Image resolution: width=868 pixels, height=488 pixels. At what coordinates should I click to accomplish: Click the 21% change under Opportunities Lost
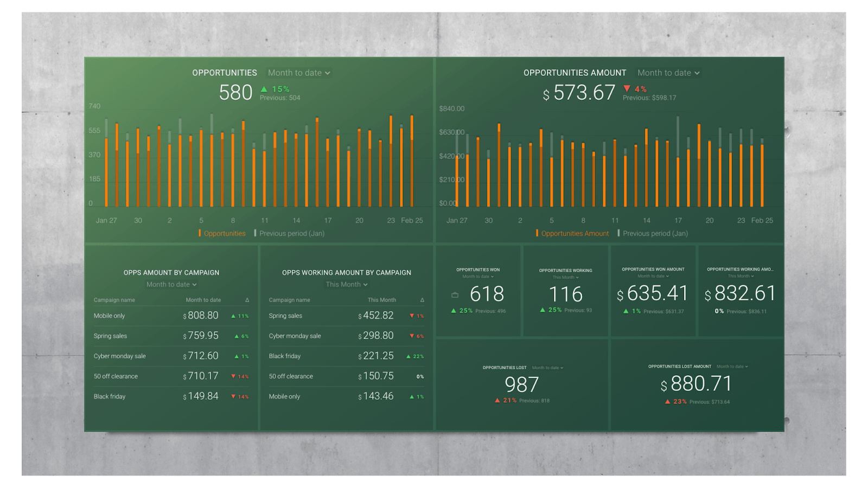click(506, 401)
